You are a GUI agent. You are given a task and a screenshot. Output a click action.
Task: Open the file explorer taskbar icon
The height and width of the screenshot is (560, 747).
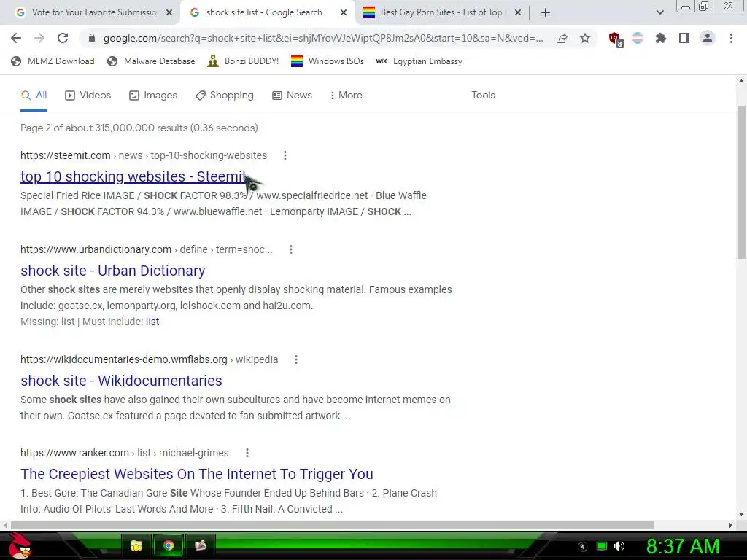click(136, 545)
